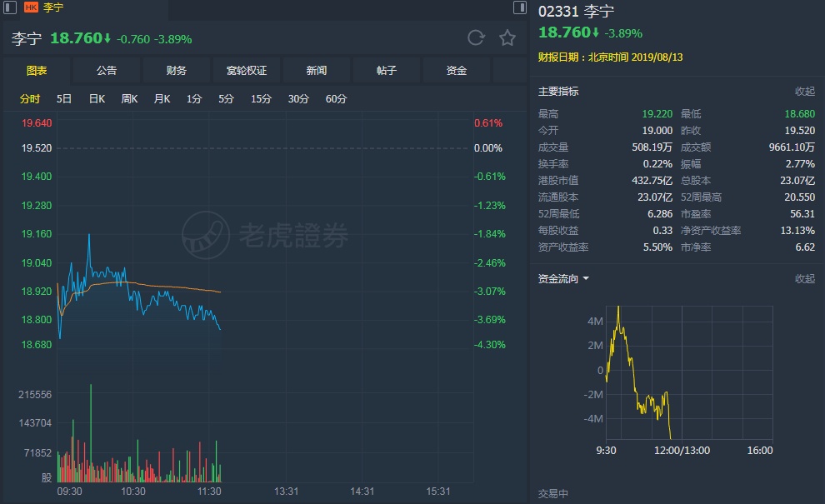This screenshot has height=504, width=825.
Task: Switch chart to 5日 view
Action: pos(64,99)
